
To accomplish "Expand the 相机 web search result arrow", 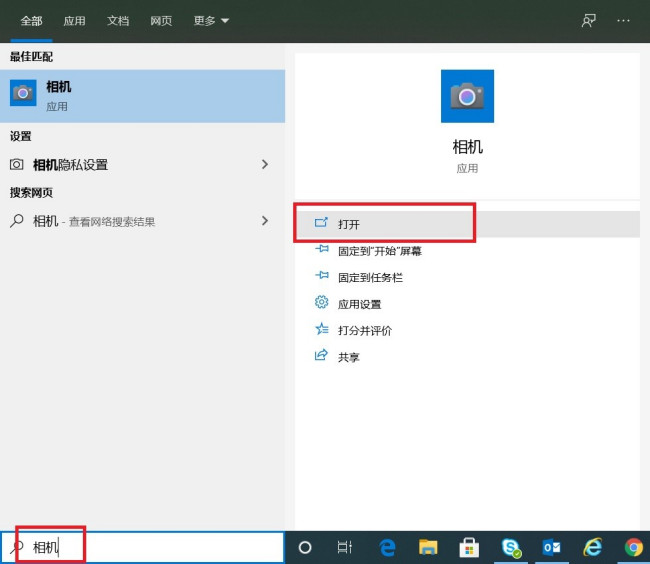I will (265, 221).
